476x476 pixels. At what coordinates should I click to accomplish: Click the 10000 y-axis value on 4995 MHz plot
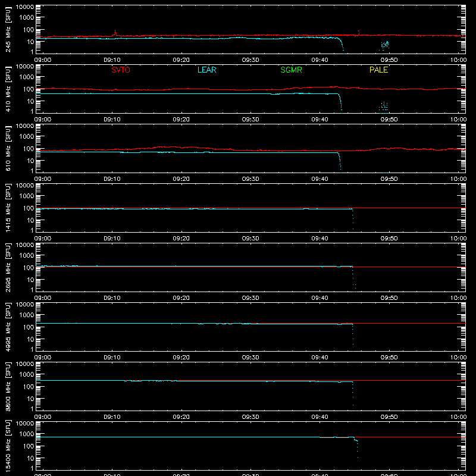coord(25,305)
